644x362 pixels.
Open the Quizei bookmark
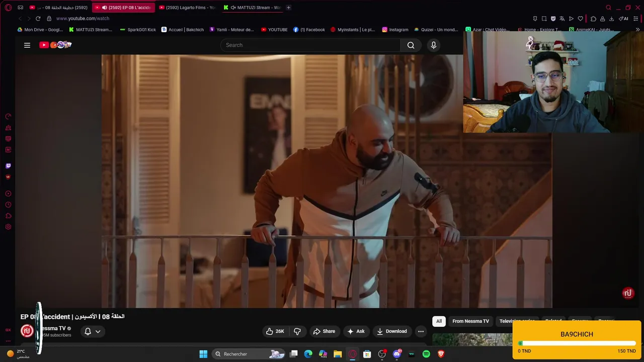pos(436,30)
